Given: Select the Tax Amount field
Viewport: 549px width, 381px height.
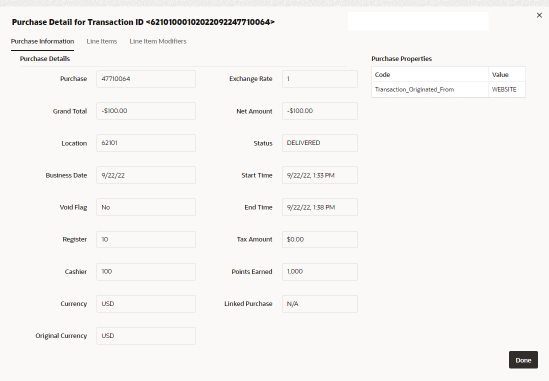Looking at the screenshot, I should (x=320, y=240).
